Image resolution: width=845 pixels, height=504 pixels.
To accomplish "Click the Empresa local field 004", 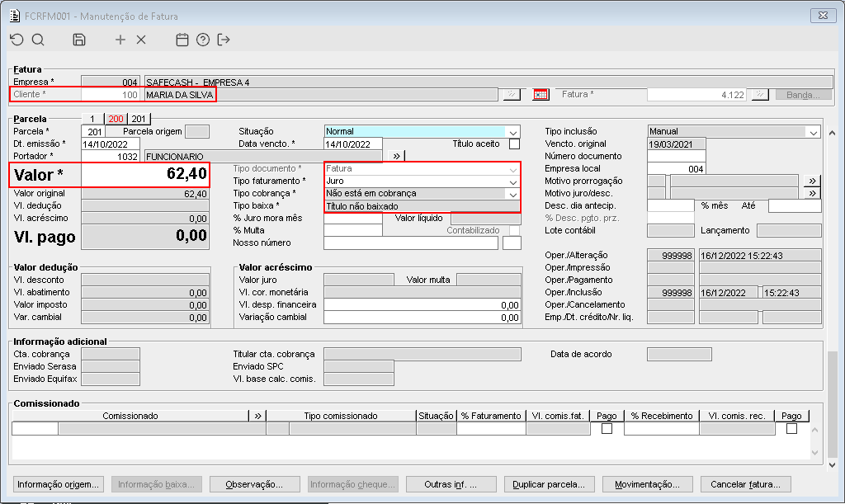I will pos(677,168).
